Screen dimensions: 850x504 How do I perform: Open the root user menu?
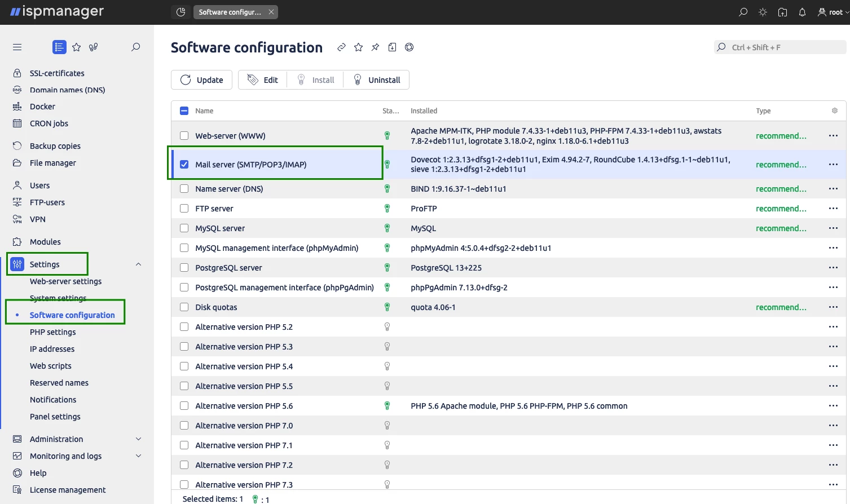coord(833,12)
